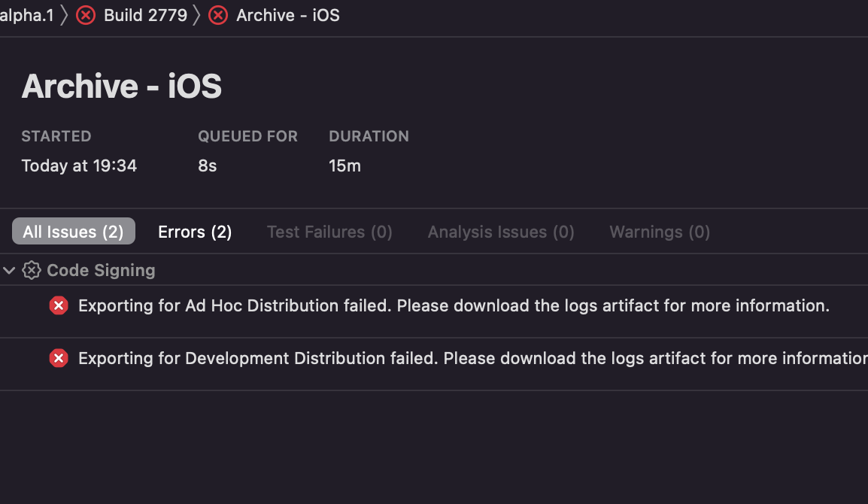The width and height of the screenshot is (868, 504).
Task: Click the error icon on Ad Hoc Distribution issue
Action: tap(59, 305)
